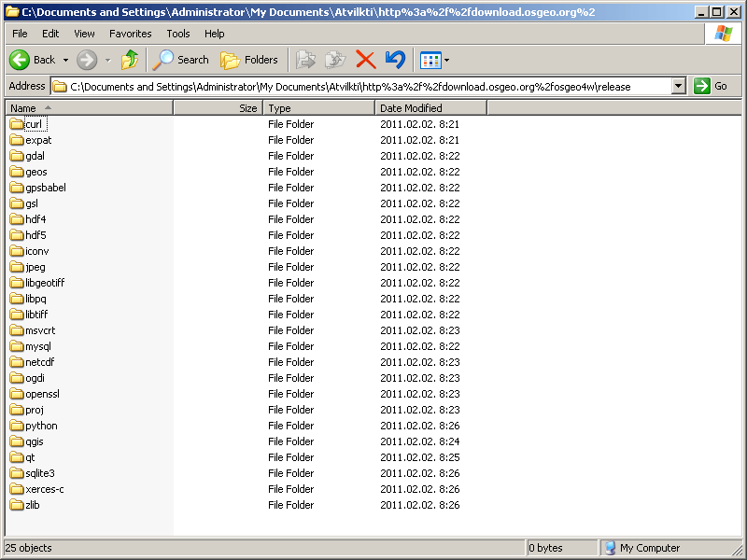747x560 pixels.
Task: Open the View menu
Action: coord(84,34)
